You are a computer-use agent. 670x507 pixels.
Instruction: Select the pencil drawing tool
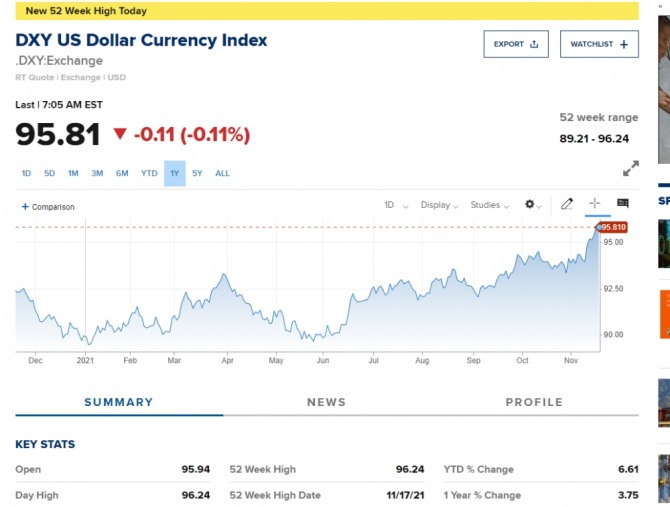coord(567,204)
